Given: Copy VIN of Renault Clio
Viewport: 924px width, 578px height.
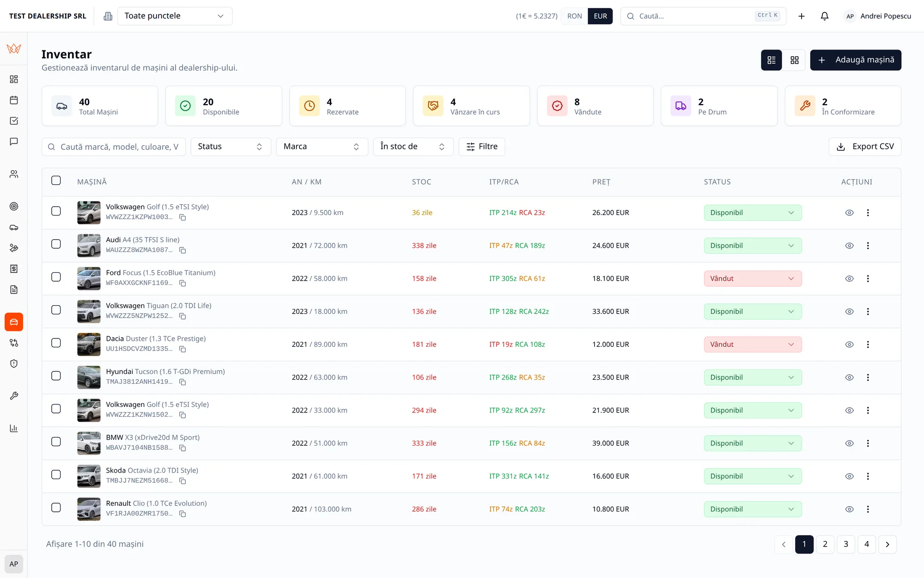Looking at the screenshot, I should click(182, 514).
